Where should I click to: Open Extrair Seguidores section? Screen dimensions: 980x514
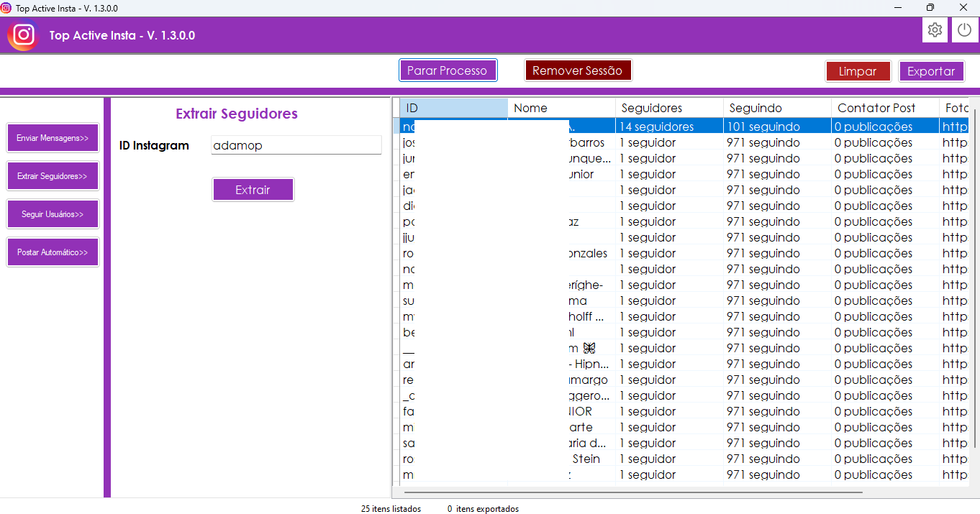(53, 176)
